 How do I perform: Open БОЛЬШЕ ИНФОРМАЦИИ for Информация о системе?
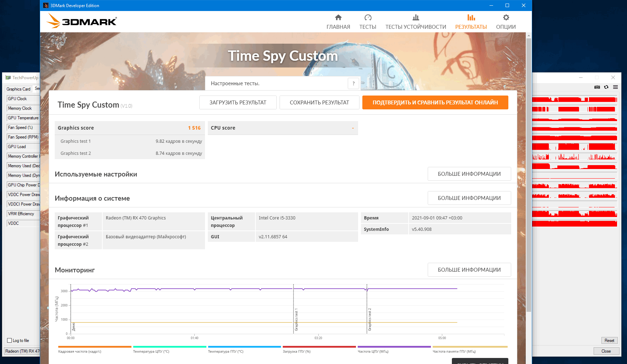tap(469, 198)
